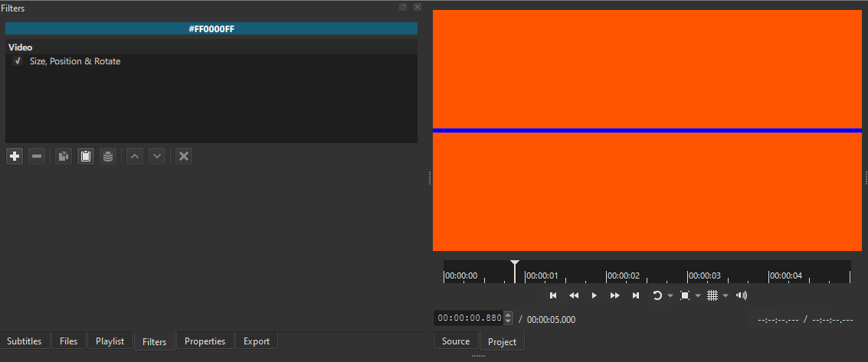Switch to the Files tab
The image size is (868, 362).
[69, 341]
